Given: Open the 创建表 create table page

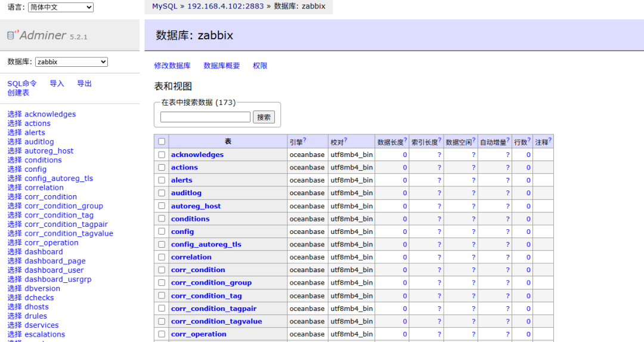Looking at the screenshot, I should [18, 93].
